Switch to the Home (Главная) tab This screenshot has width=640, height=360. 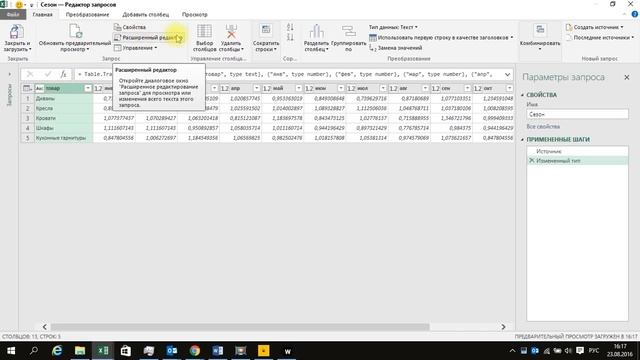coord(42,14)
